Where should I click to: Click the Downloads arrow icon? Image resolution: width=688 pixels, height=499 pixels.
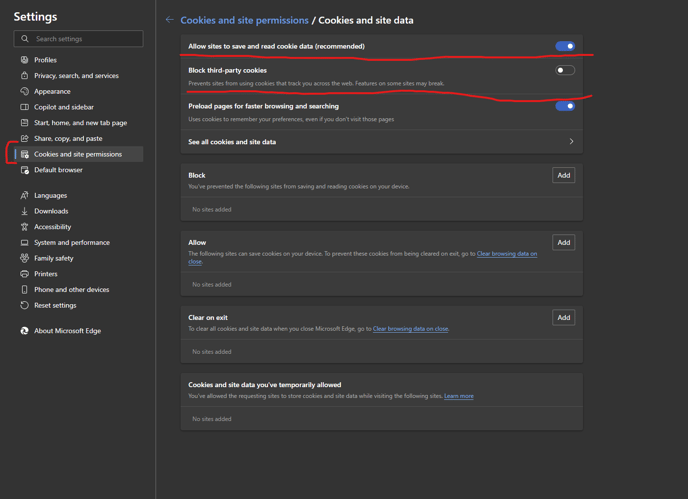(25, 211)
